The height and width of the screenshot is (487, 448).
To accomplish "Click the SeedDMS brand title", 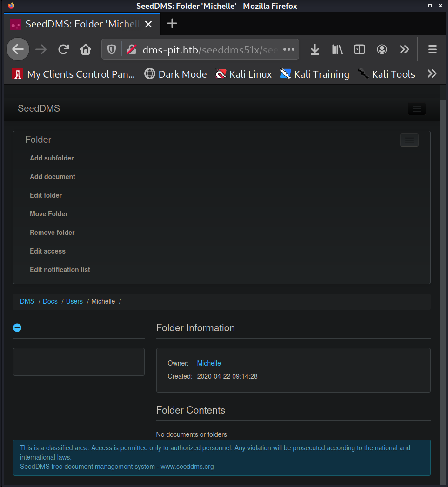I will click(x=39, y=108).
